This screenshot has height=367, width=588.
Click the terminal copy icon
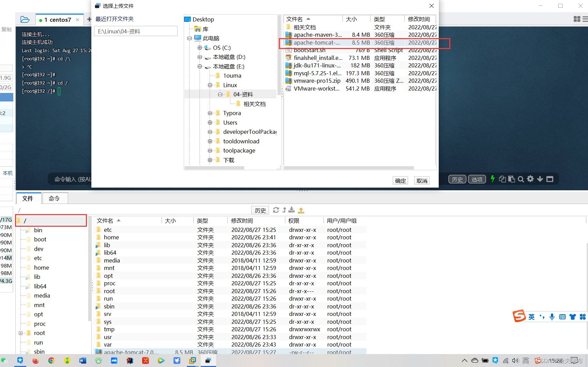click(502, 179)
